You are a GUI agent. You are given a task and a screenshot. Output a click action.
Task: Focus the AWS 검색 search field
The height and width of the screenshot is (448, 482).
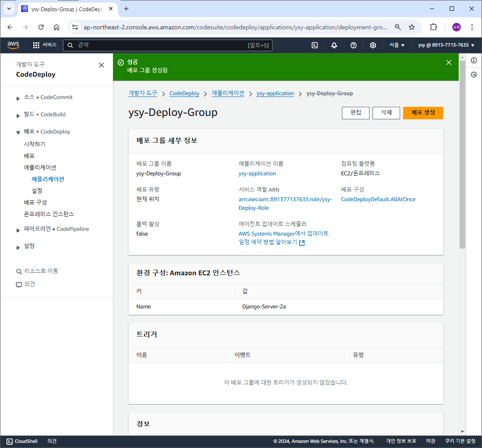(x=168, y=45)
